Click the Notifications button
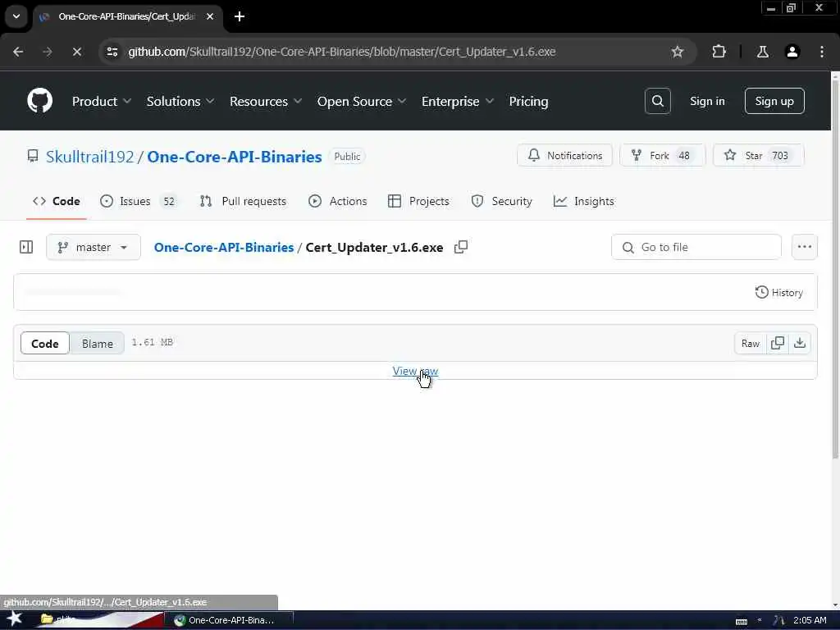 pyautogui.click(x=564, y=155)
